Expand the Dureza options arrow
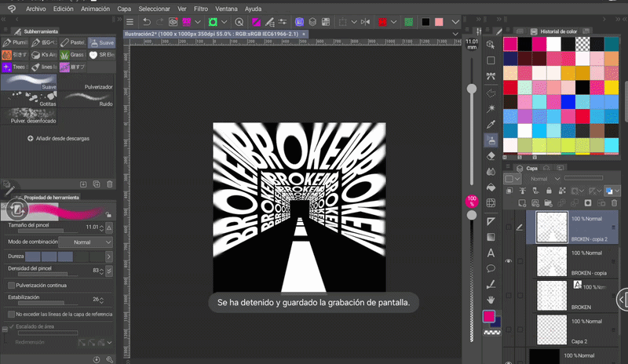Screen dimensions: 628x364 click(109, 257)
